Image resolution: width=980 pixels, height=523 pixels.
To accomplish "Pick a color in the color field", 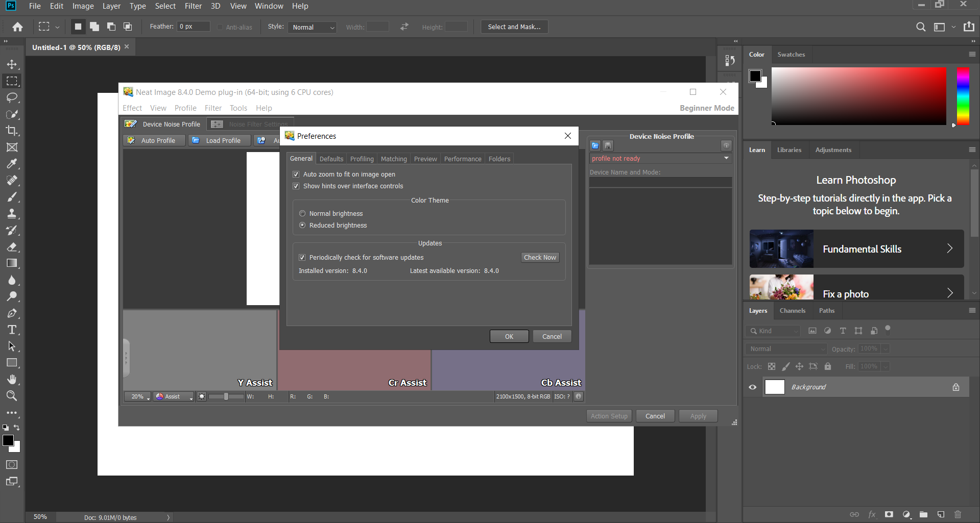I will pos(859,96).
